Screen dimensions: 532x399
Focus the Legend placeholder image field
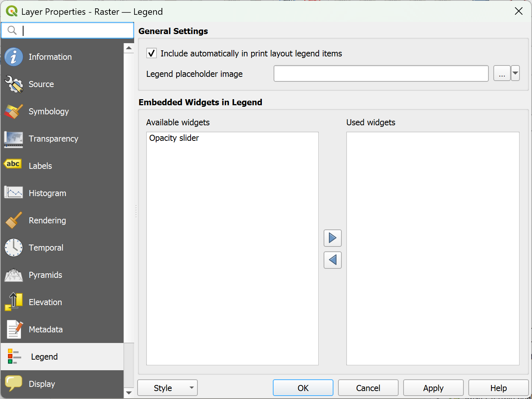[381, 73]
